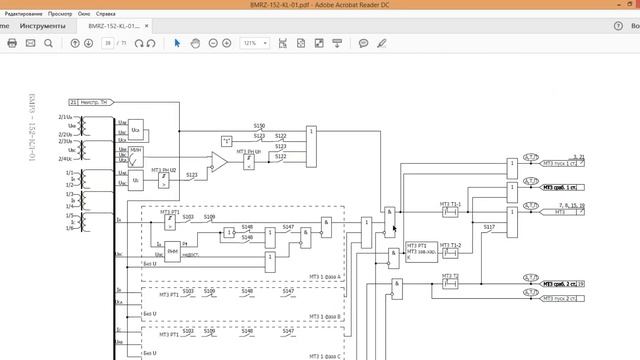Screen dimensions: 640x360
Task: Open the Окно menu
Action: [x=84, y=13]
